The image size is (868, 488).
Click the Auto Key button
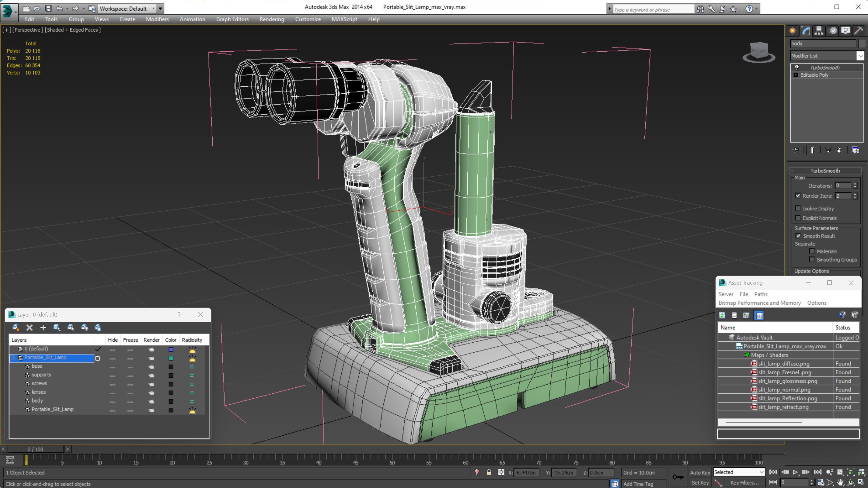[x=700, y=472]
